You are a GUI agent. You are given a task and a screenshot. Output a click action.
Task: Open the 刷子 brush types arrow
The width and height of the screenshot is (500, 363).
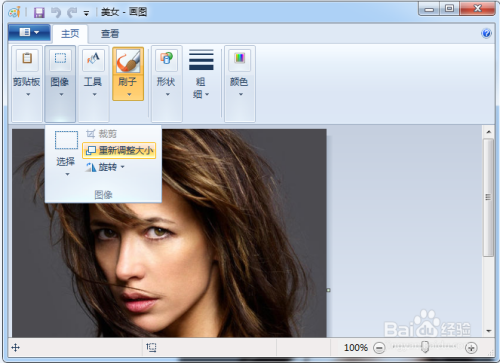pos(129,95)
